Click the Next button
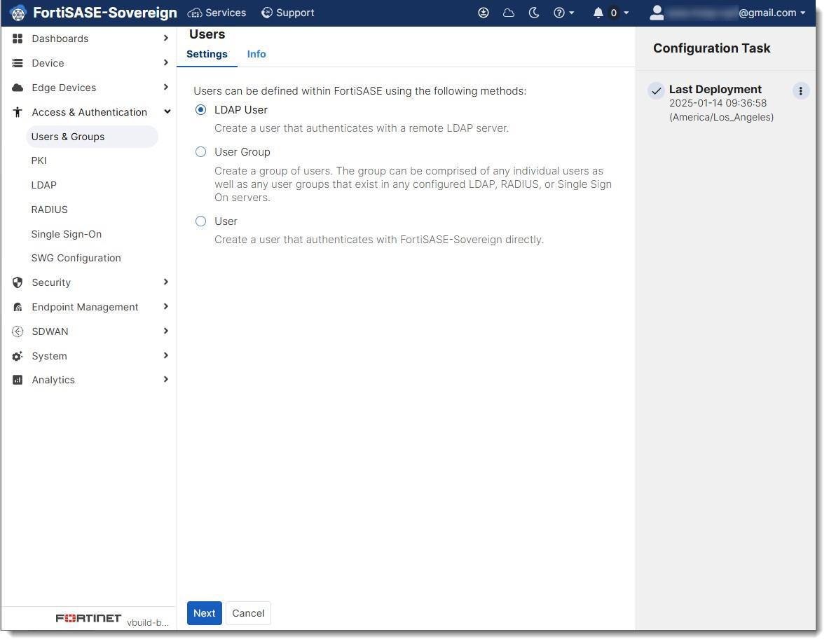 (x=205, y=614)
